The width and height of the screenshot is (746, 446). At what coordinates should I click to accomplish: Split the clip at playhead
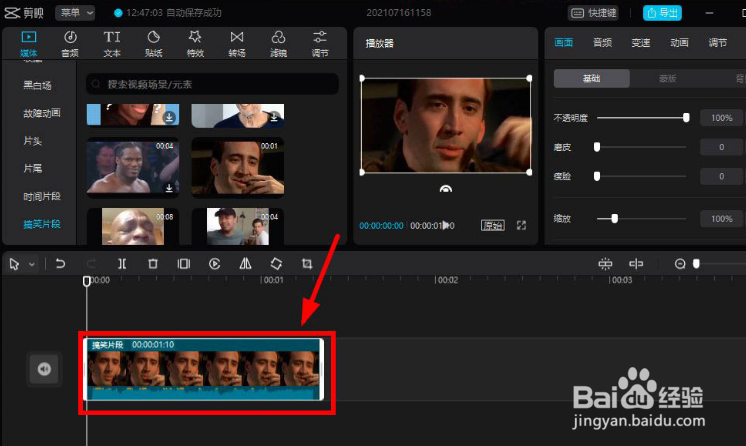point(122,263)
